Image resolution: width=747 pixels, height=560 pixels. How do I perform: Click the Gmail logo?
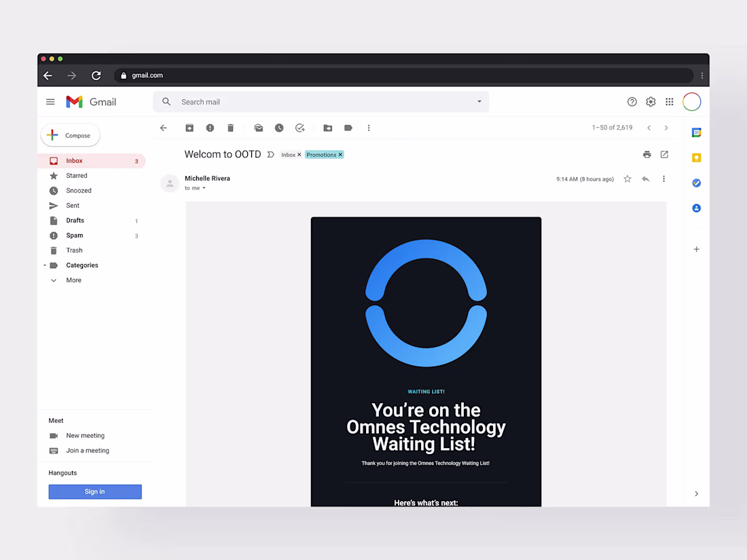[91, 102]
